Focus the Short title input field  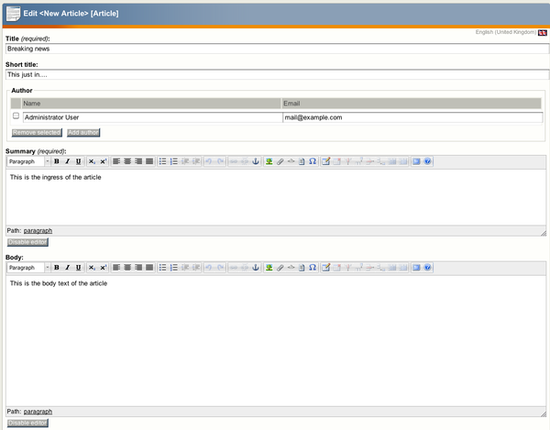pyautogui.click(x=277, y=75)
